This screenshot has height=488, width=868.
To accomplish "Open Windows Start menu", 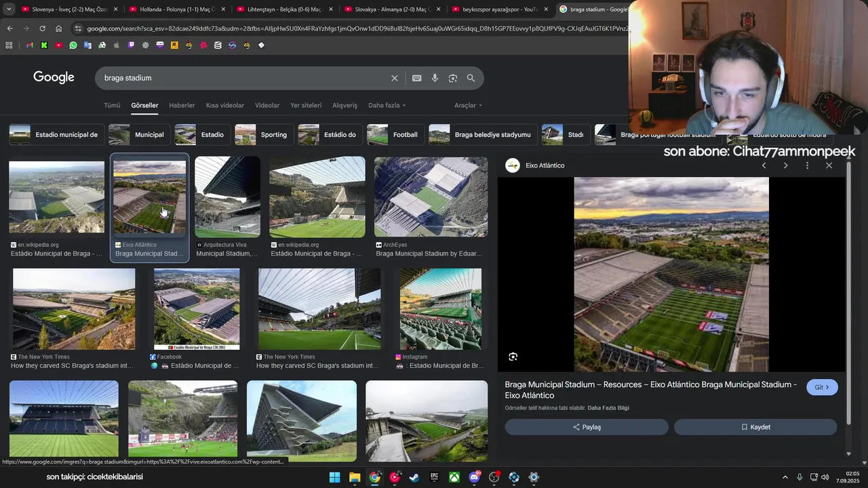I will point(335,477).
